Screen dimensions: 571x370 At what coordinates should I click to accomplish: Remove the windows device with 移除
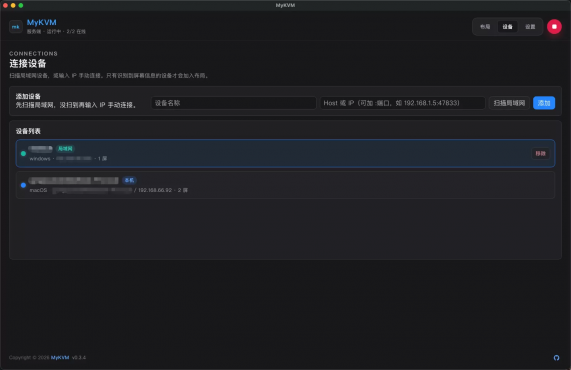[540, 153]
